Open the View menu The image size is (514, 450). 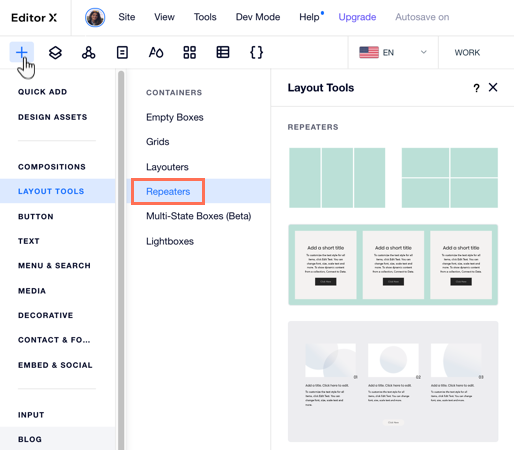click(x=164, y=17)
